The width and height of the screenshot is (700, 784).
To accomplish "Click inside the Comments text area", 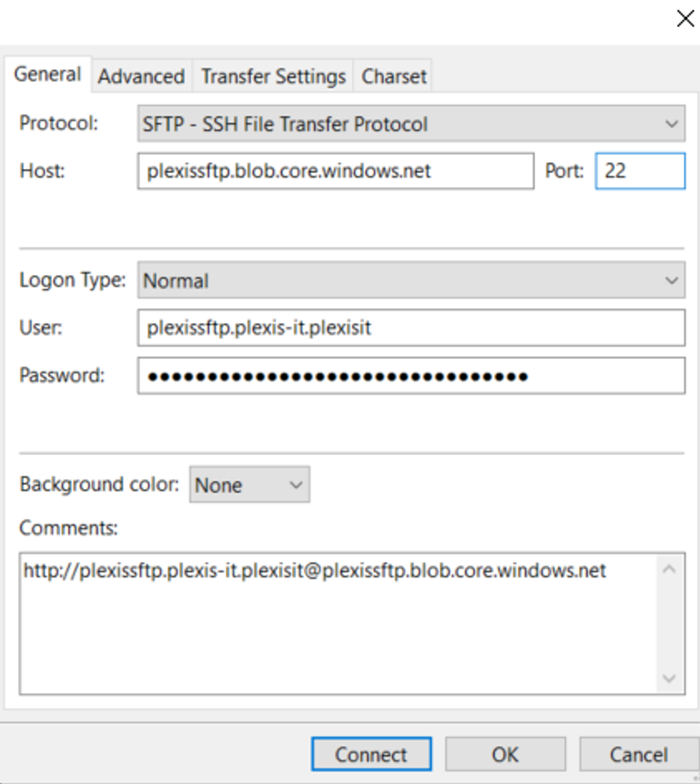I will point(338,624).
